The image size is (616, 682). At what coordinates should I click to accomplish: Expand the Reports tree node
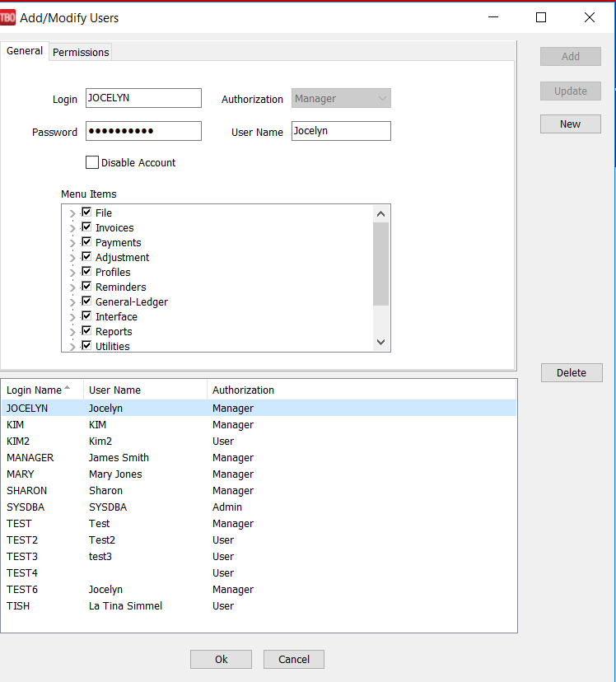click(x=72, y=332)
